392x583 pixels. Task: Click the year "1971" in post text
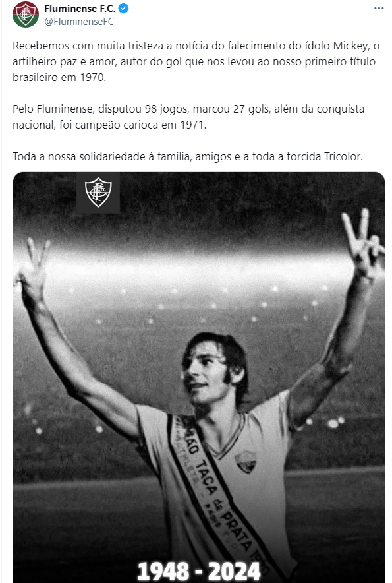pos(193,125)
